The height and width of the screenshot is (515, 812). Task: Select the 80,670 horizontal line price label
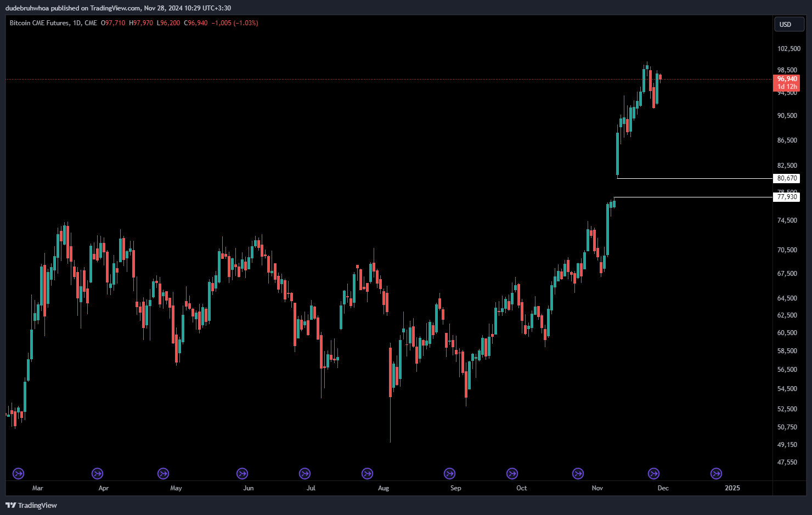pos(787,178)
